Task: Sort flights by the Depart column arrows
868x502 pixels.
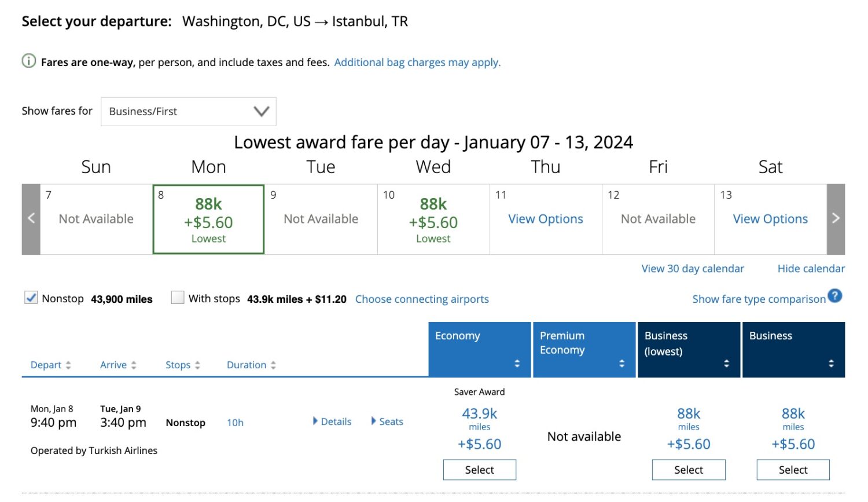Action: pos(68,365)
